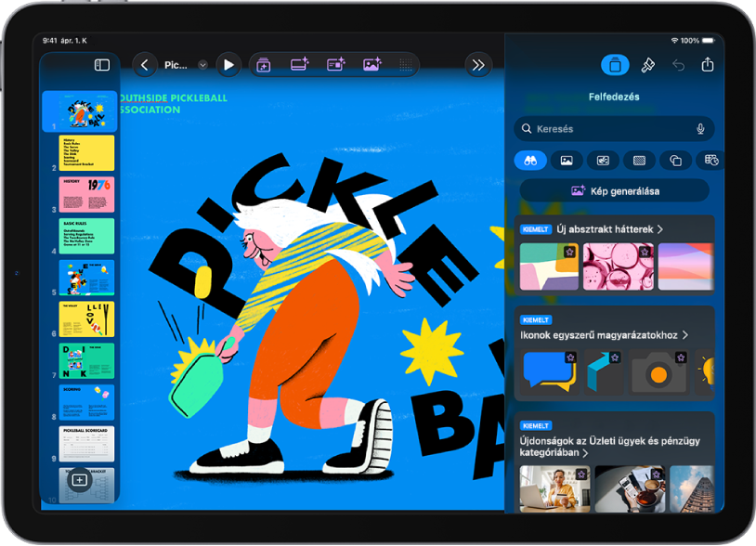Tap the battery status indicator
The height and width of the screenshot is (546, 756).
point(708,41)
